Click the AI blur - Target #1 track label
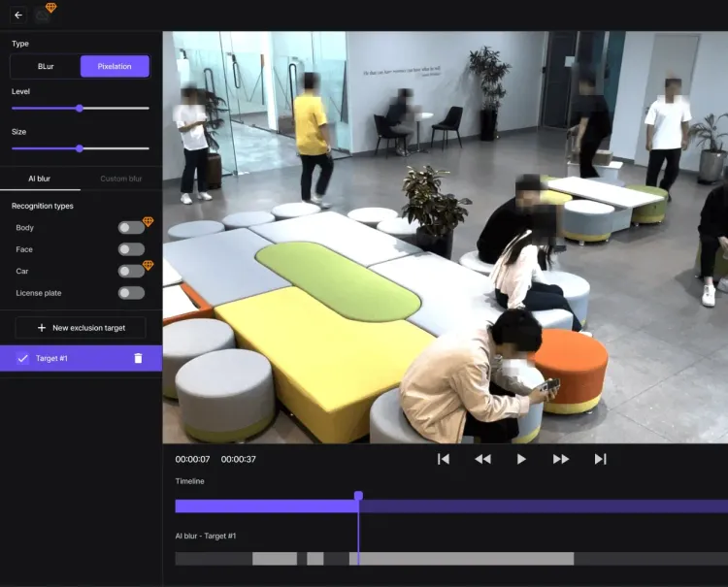This screenshot has height=587, width=728. tap(206, 536)
